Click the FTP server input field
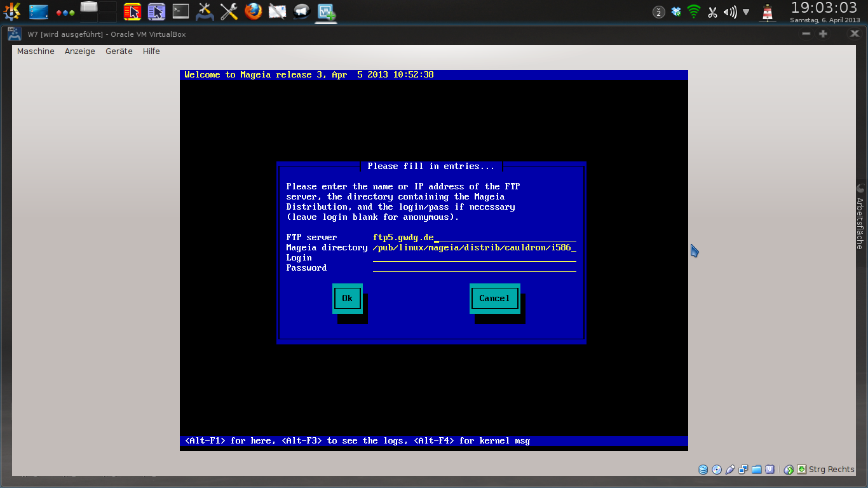The image size is (868, 488). click(x=475, y=238)
